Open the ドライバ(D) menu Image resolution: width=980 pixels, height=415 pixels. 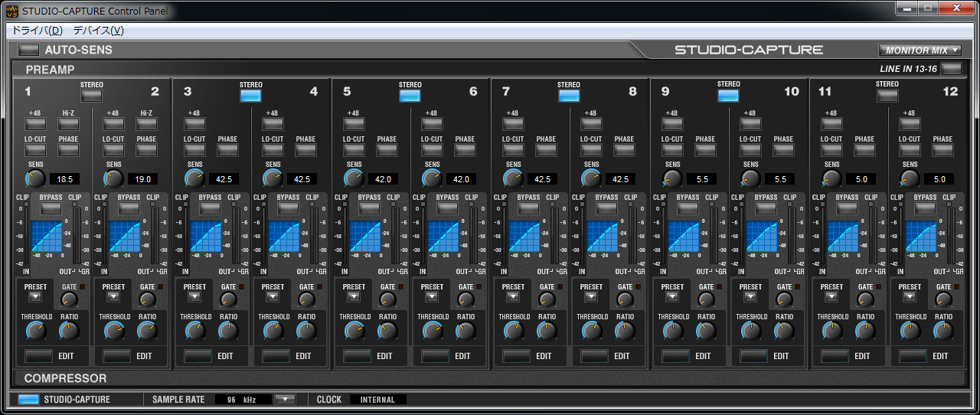[x=36, y=31]
